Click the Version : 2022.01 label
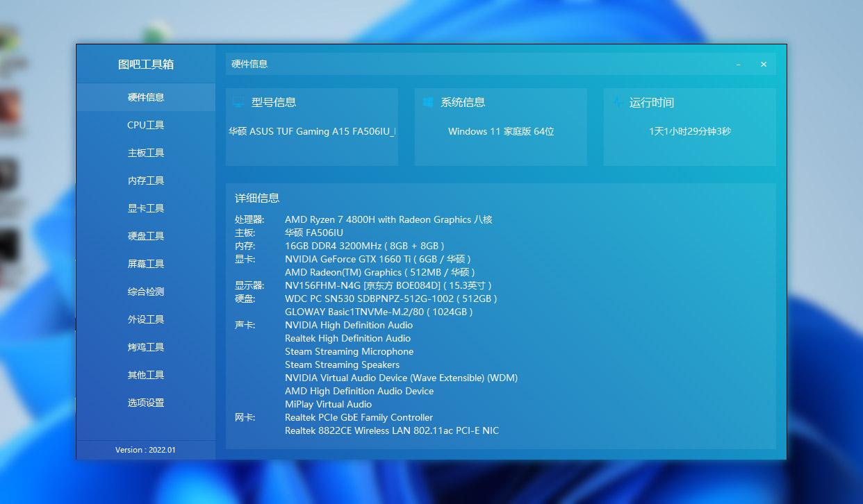 146,450
